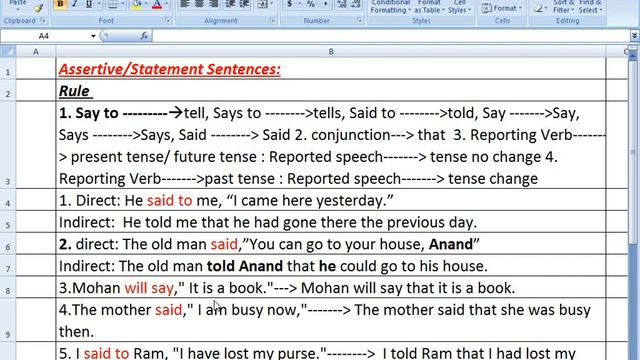640x360 pixels.
Task: Decrease decimal places
Action: pyautogui.click(x=356, y=4)
